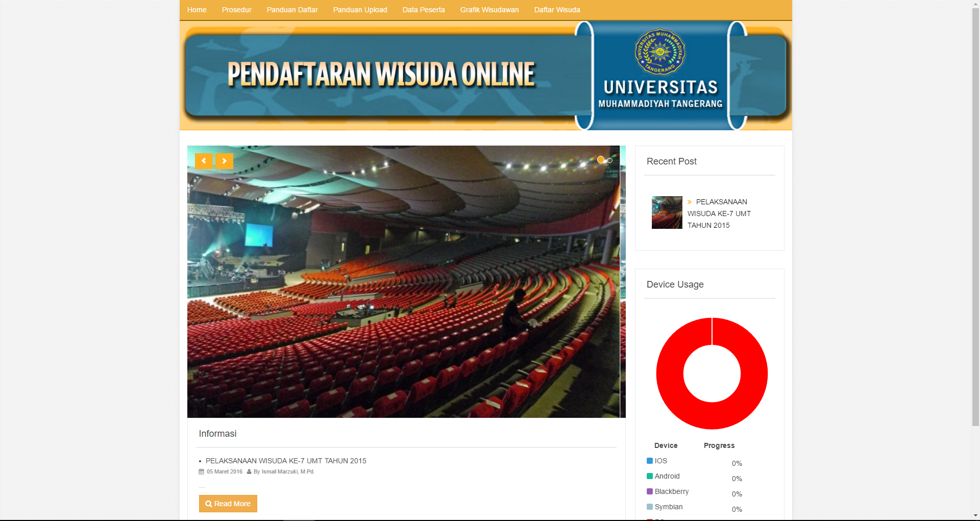980x521 pixels.
Task: Click the page vertical scrollbar thumb
Action: tap(975, 218)
